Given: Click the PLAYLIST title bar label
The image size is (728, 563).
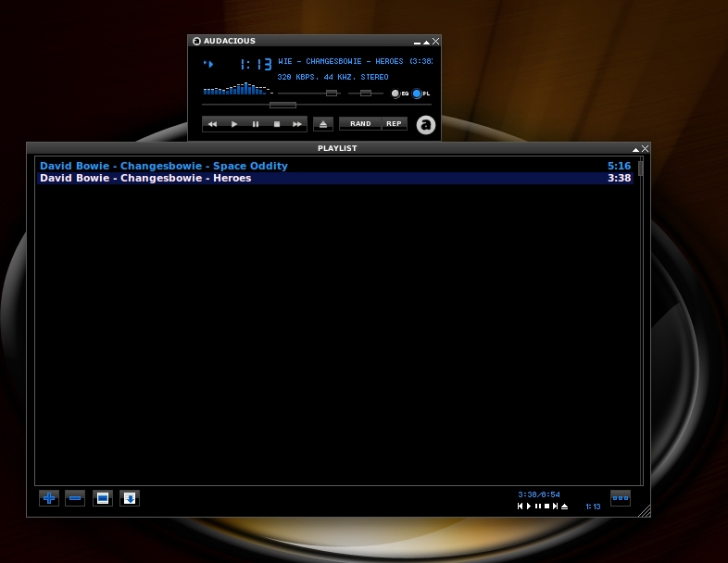Looking at the screenshot, I should click(337, 148).
